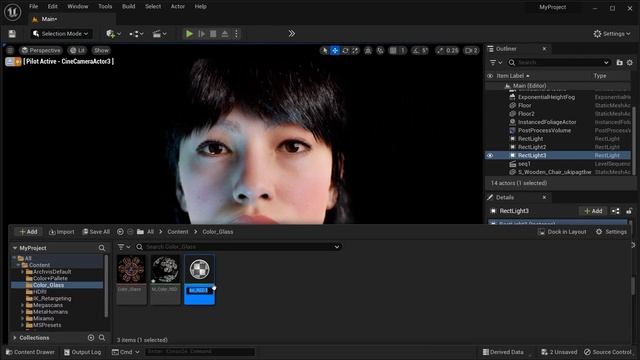Toggle world/local coordinate space icon
The image size is (640, 360).
click(368, 51)
